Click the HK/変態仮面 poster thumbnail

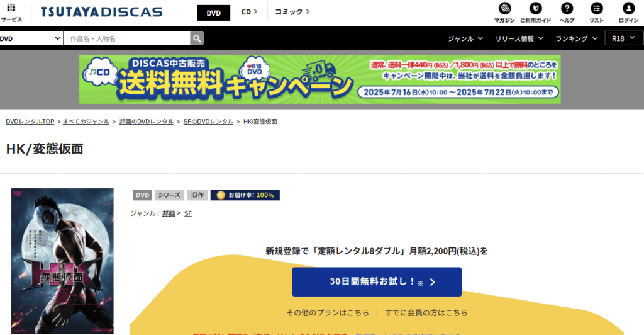click(x=62, y=261)
